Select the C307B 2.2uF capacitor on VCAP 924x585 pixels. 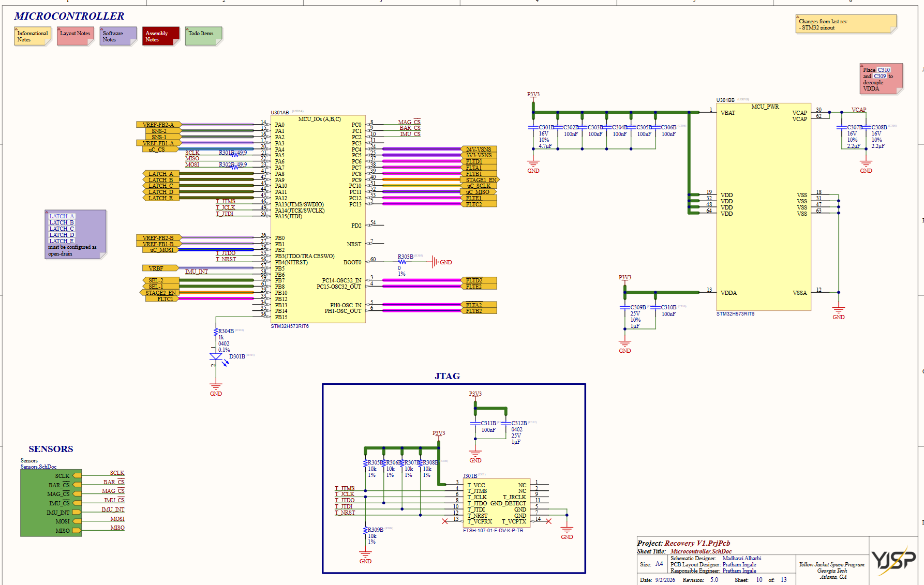click(x=842, y=127)
